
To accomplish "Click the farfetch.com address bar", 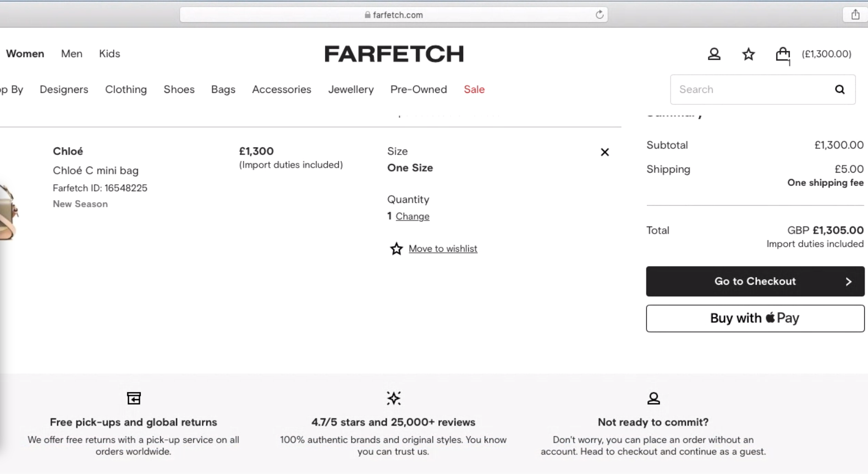I will pos(394,15).
